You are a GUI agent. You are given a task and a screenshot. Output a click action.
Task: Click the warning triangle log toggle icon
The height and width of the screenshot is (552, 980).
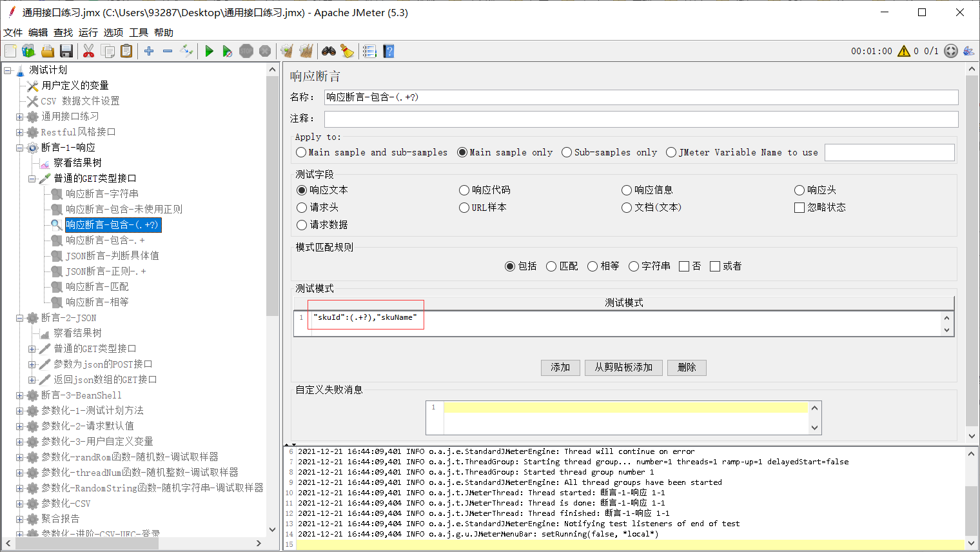[x=904, y=51]
